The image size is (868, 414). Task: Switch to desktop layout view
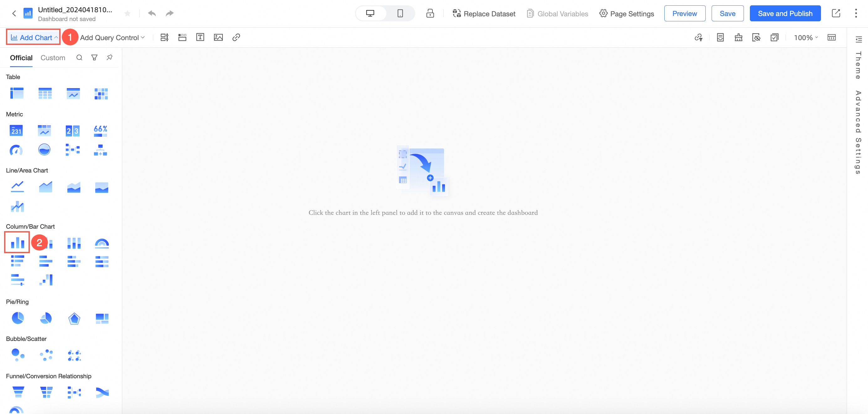click(x=370, y=13)
